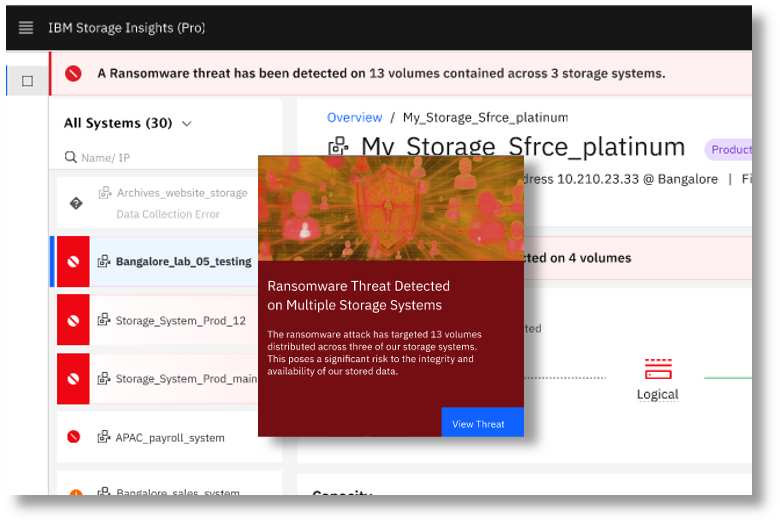Click storage icon beside APAC_payroll_system
Screen dimensions: 780x524
(x=103, y=437)
